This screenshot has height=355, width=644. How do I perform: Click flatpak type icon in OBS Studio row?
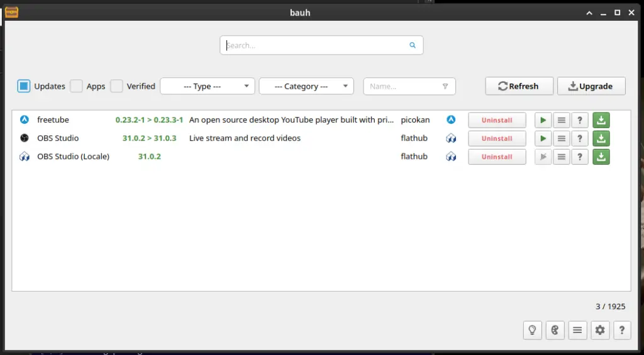pyautogui.click(x=451, y=138)
